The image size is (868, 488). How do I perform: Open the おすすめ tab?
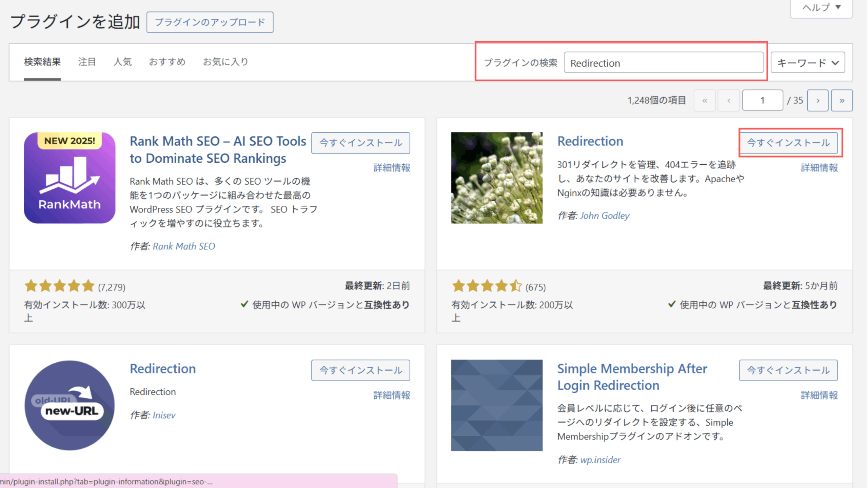pyautogui.click(x=167, y=62)
